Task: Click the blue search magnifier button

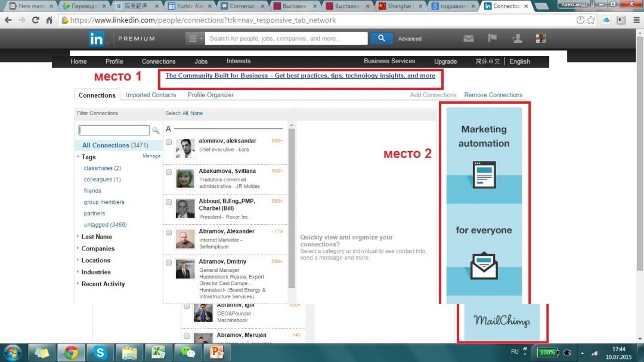Action: coord(381,38)
